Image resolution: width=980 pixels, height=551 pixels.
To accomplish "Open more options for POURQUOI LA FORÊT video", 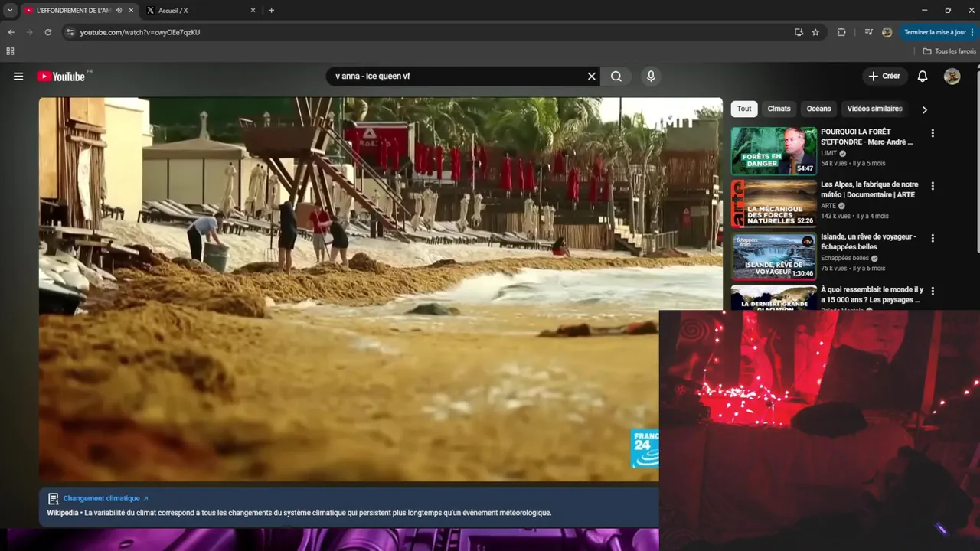I will point(933,133).
